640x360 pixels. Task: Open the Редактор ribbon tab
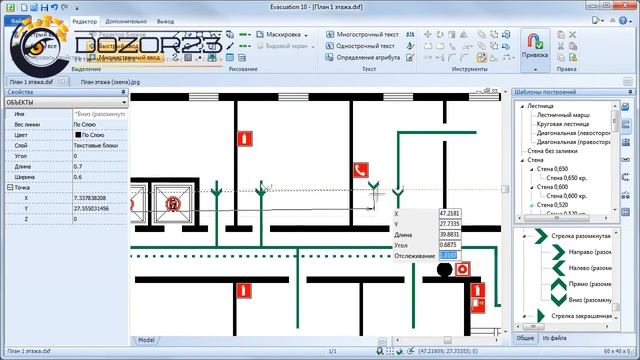[x=84, y=21]
